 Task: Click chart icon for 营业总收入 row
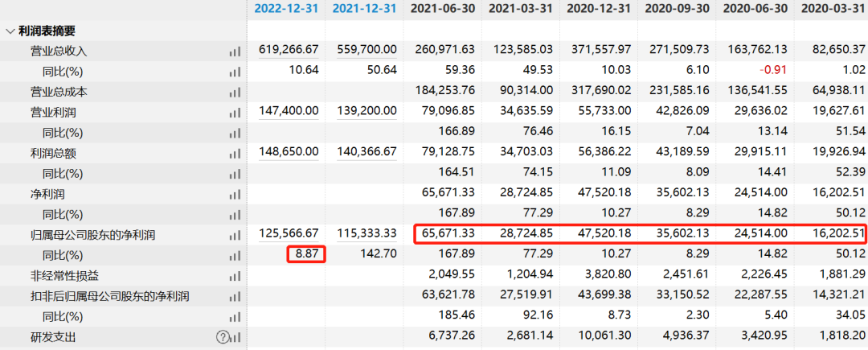[x=235, y=51]
